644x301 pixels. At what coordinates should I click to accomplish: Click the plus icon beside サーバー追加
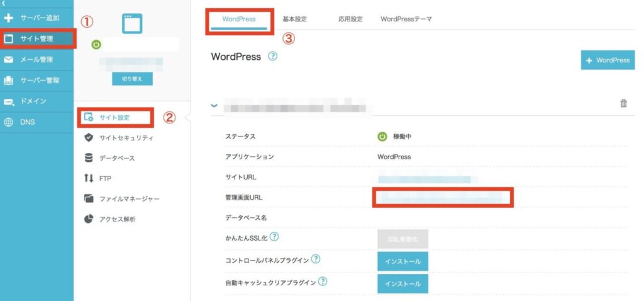[x=8, y=18]
